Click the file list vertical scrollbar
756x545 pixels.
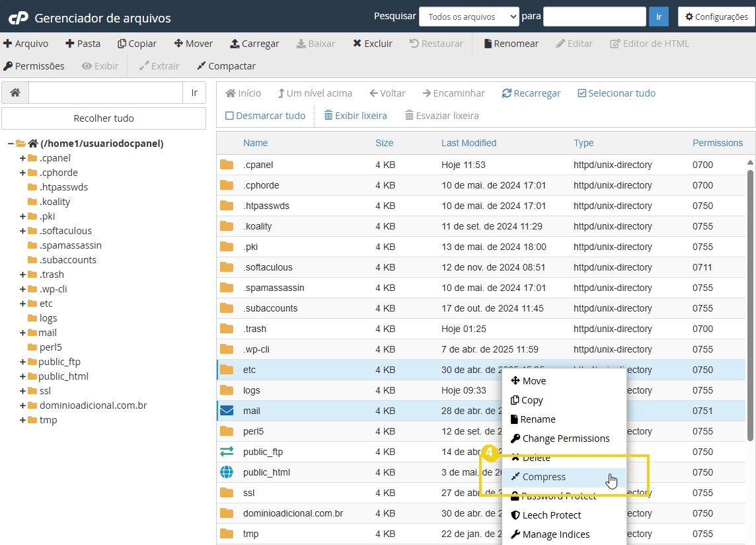750,305
